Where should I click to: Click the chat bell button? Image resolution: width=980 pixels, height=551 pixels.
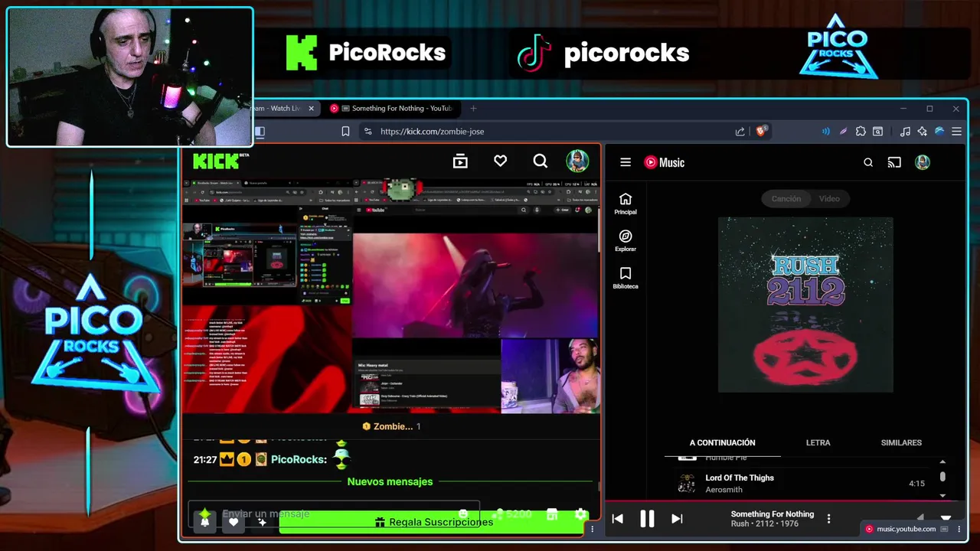pyautogui.click(x=204, y=522)
